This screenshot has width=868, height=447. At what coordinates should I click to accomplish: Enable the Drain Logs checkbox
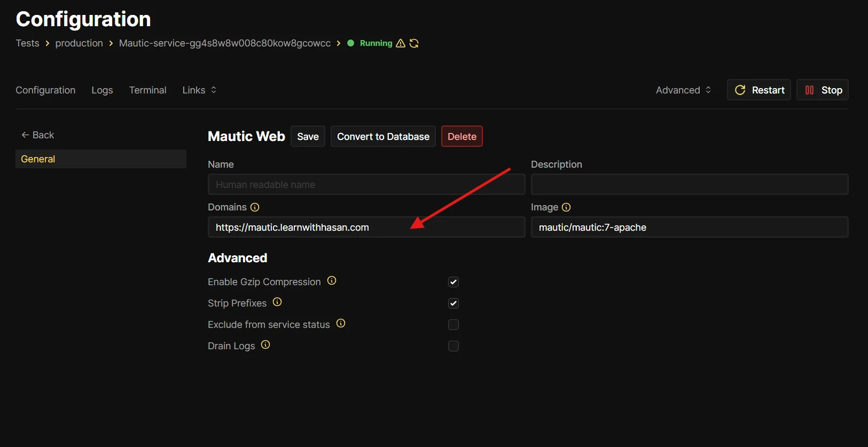(453, 346)
